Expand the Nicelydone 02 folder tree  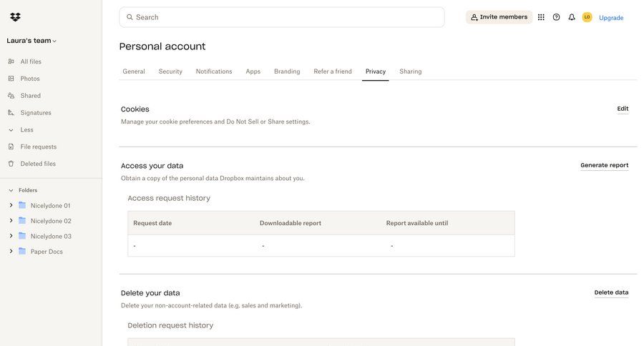pyautogui.click(x=11, y=220)
